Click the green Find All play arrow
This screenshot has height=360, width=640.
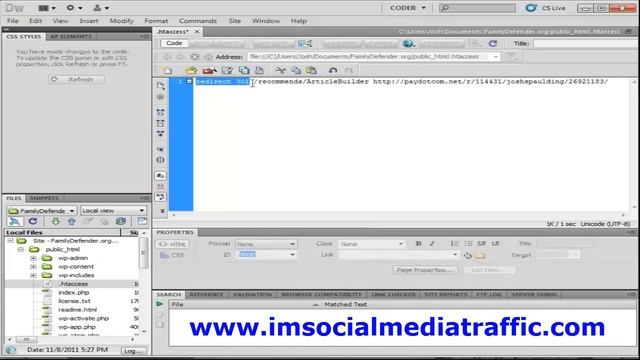[x=160, y=304]
